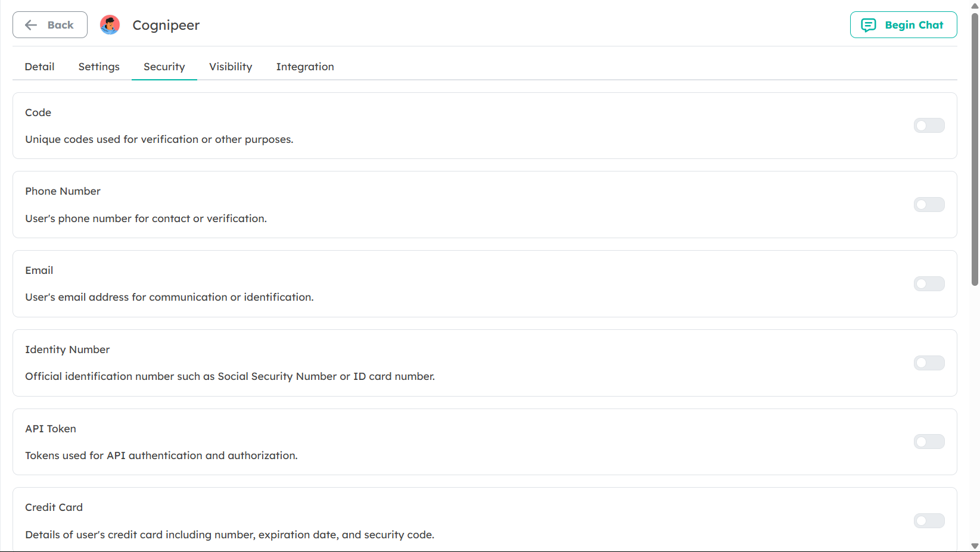Select the currently active Security tab

[x=164, y=67]
